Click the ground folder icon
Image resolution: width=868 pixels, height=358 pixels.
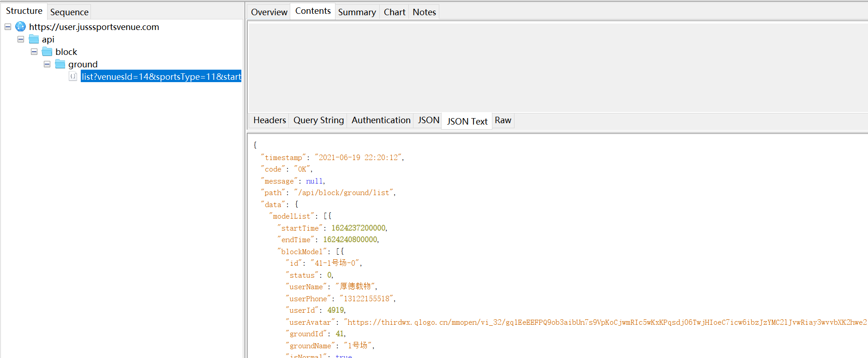point(60,64)
